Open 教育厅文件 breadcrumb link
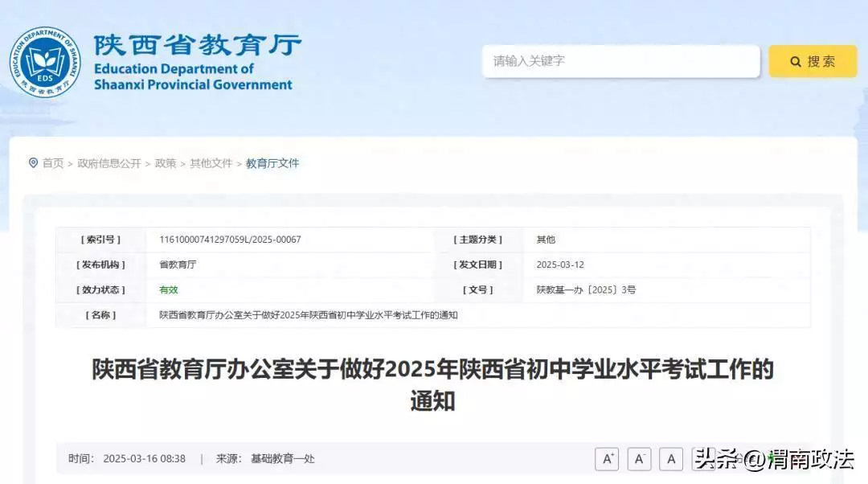 point(272,163)
